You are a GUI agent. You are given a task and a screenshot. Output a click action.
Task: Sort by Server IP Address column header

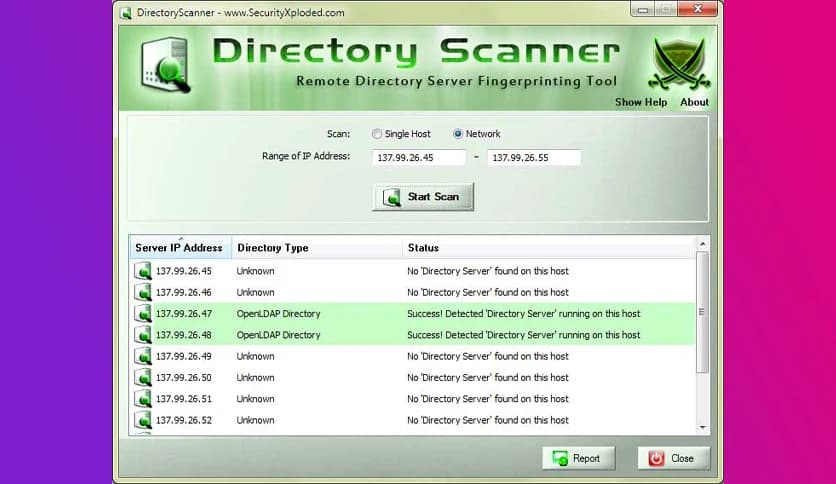click(180, 248)
